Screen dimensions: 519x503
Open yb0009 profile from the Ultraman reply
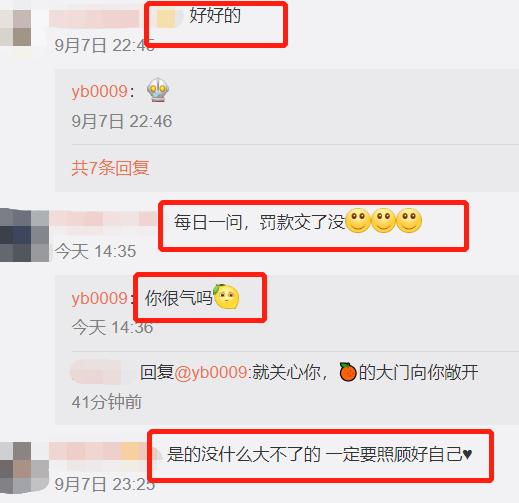[99, 91]
